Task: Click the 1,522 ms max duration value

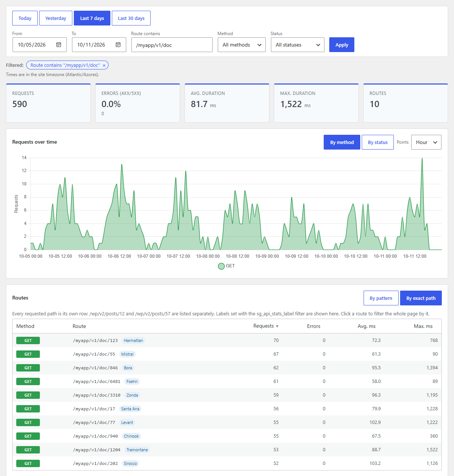Action: coord(295,104)
